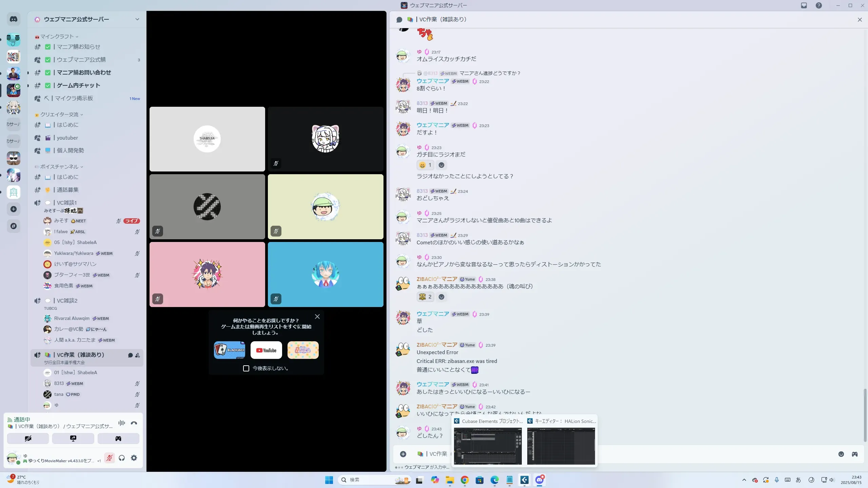Select the VC雑談2 voice channel

[67, 301]
